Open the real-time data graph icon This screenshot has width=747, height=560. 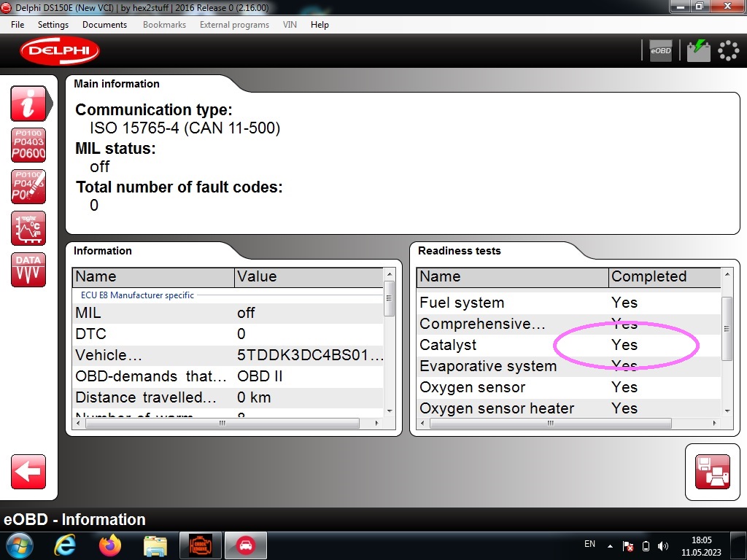[x=28, y=228]
